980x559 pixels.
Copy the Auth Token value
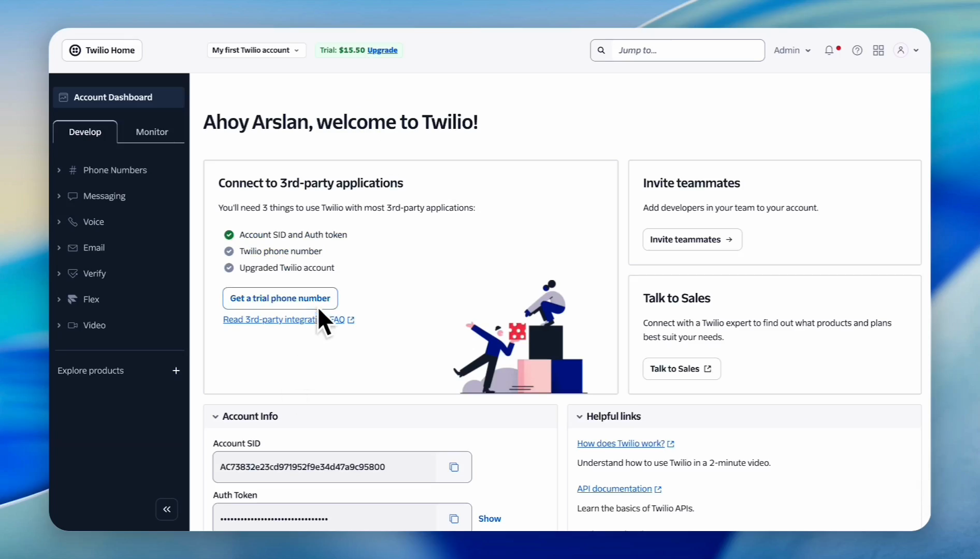[x=454, y=519]
